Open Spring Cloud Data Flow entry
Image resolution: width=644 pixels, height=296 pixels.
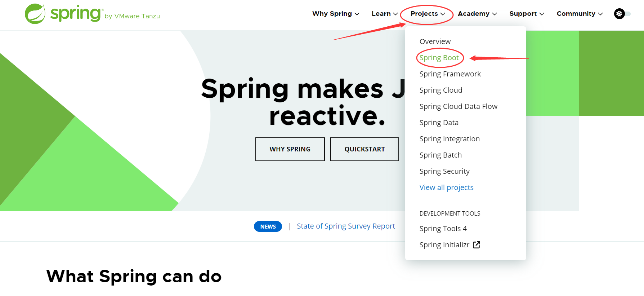(x=459, y=106)
